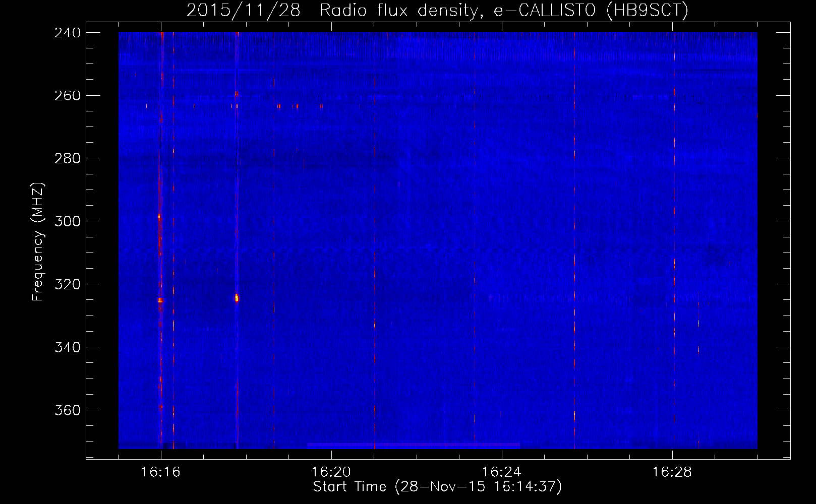The height and width of the screenshot is (504, 816).
Task: Click the 16:16 time tick label
Action: [161, 472]
